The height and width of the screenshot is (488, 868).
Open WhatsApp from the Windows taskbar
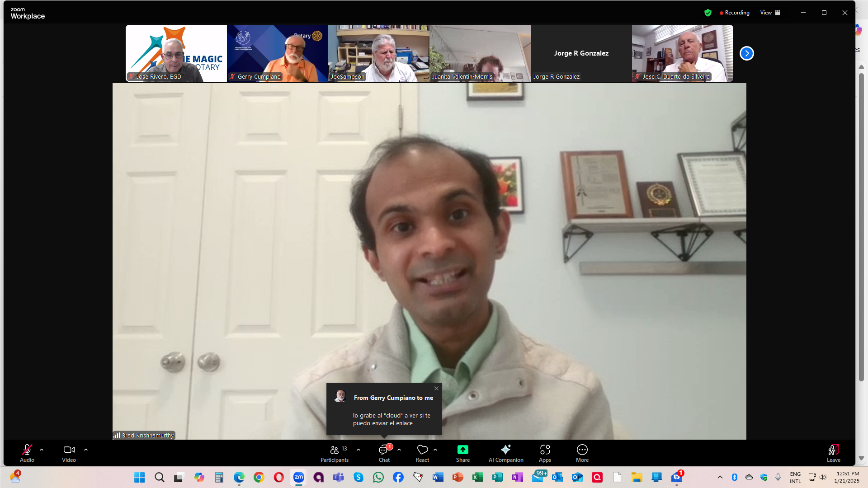[x=378, y=477]
